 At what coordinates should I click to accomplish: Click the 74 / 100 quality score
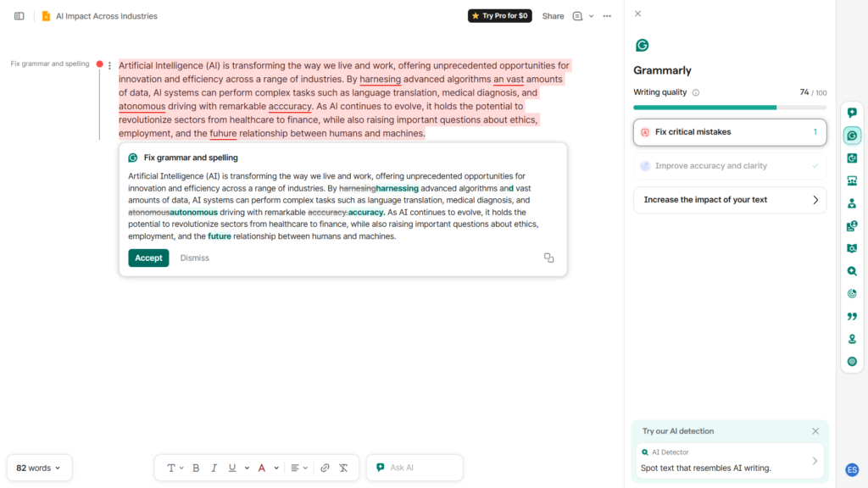click(813, 92)
